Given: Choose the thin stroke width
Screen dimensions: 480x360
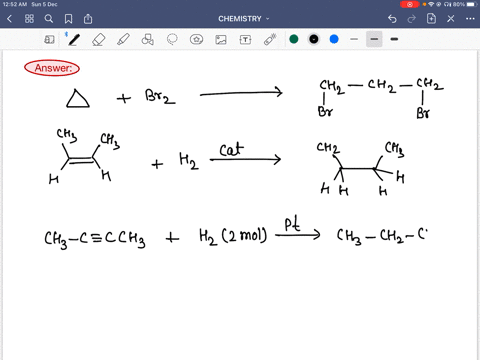Looking at the screenshot, I should coord(354,39).
